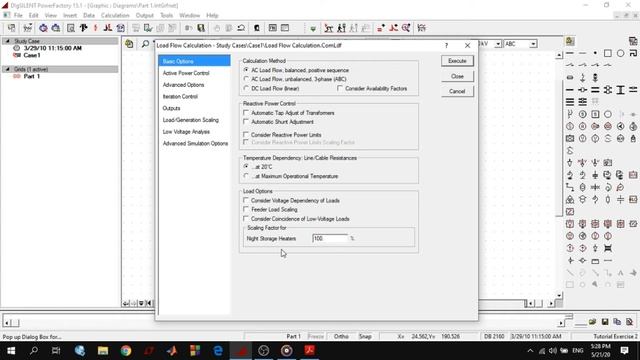Click the black bold-letter toolbar icon

(x=83, y=28)
